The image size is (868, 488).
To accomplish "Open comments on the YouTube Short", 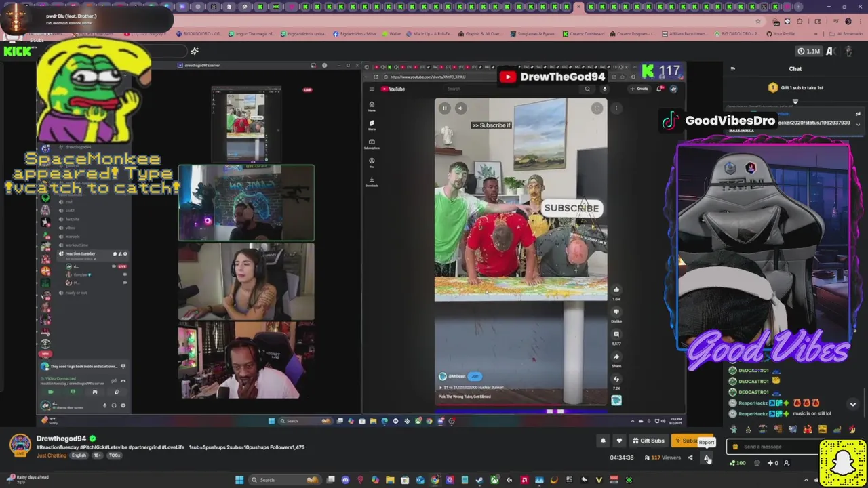I will tap(616, 334).
